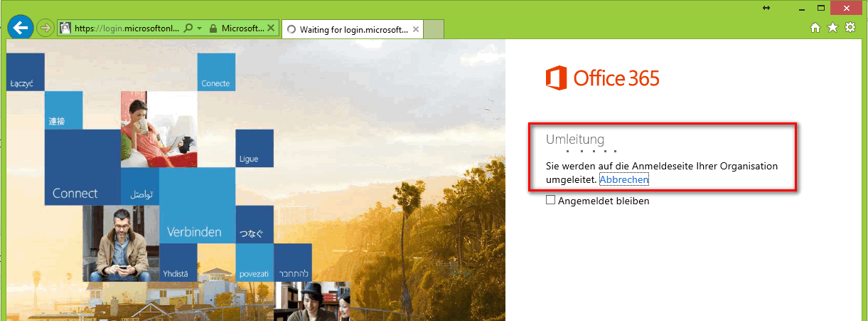Open the Home page icon
Image resolution: width=868 pixels, height=321 pixels.
pyautogui.click(x=815, y=28)
